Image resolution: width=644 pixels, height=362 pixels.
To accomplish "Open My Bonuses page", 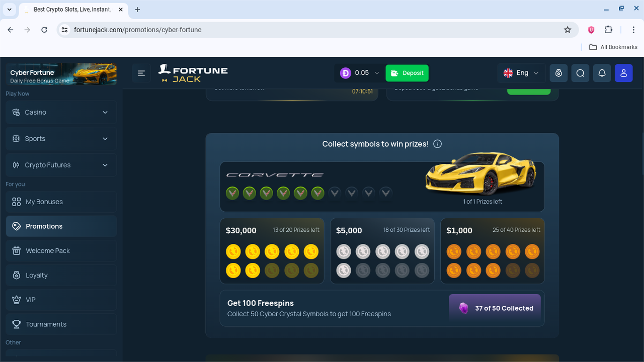I will [x=61, y=202].
